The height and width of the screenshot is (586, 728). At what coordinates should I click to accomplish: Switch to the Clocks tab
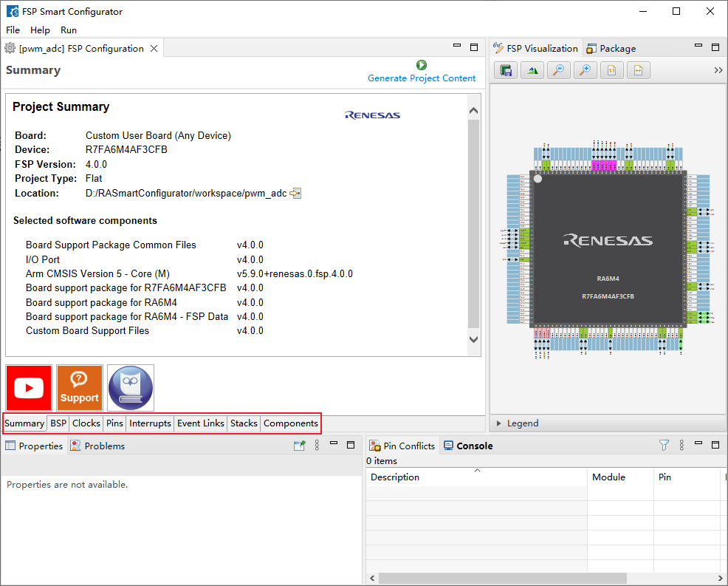click(86, 423)
